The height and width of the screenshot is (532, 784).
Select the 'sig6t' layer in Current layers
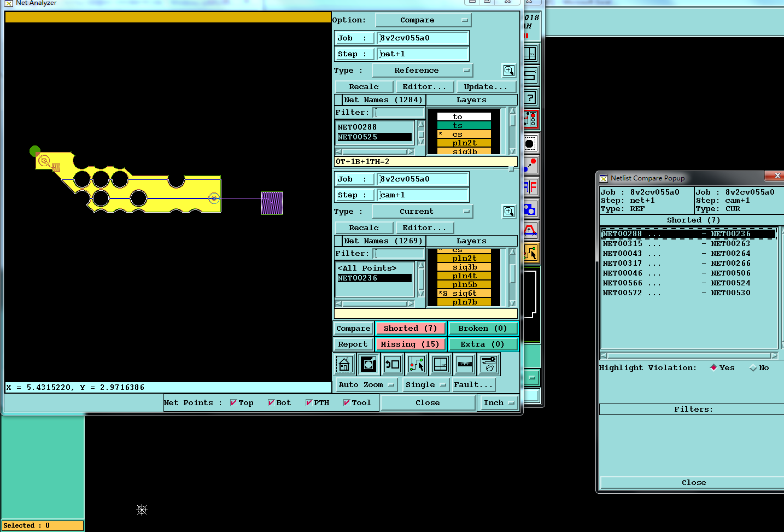click(464, 294)
